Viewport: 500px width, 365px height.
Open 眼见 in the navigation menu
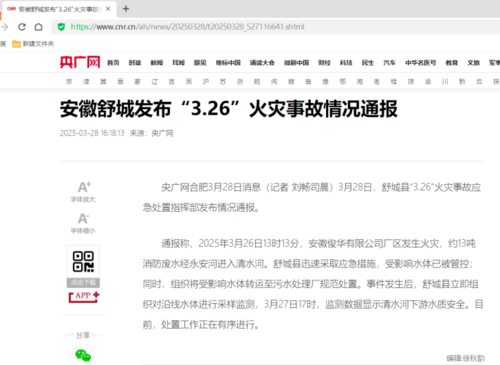pyautogui.click(x=200, y=63)
